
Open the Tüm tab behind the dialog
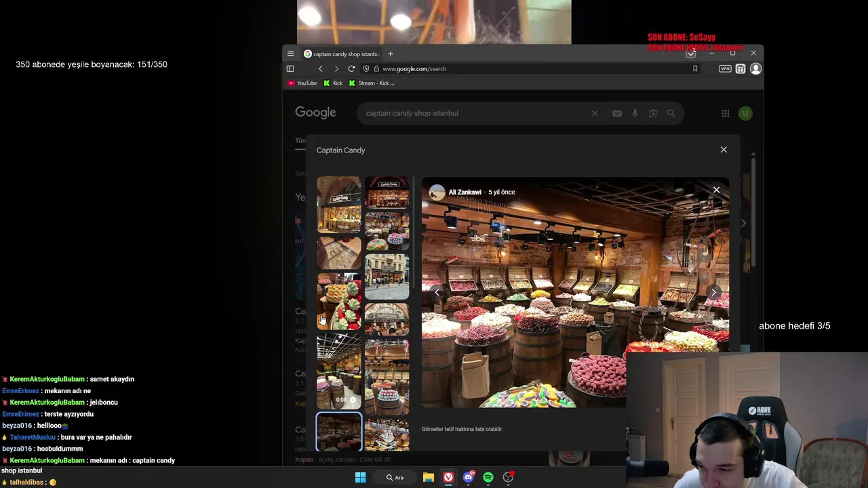(300, 140)
